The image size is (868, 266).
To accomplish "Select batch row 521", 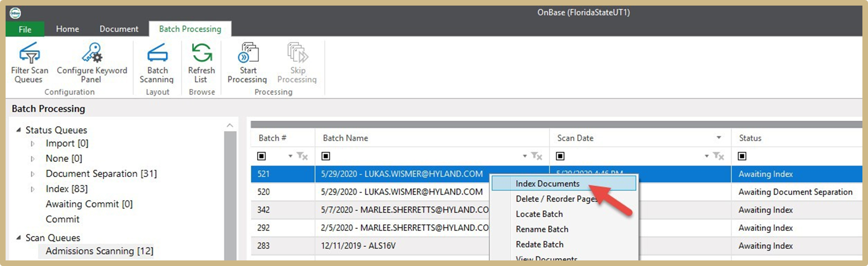I will (x=556, y=174).
